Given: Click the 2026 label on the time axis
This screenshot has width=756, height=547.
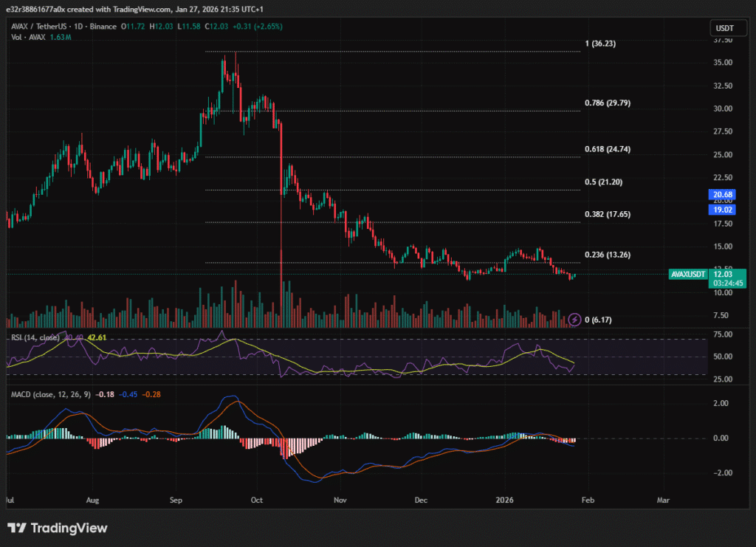Looking at the screenshot, I should [506, 500].
